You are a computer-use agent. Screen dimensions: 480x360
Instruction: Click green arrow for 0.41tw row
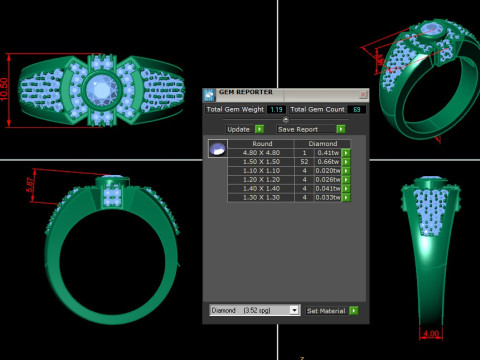click(x=346, y=153)
